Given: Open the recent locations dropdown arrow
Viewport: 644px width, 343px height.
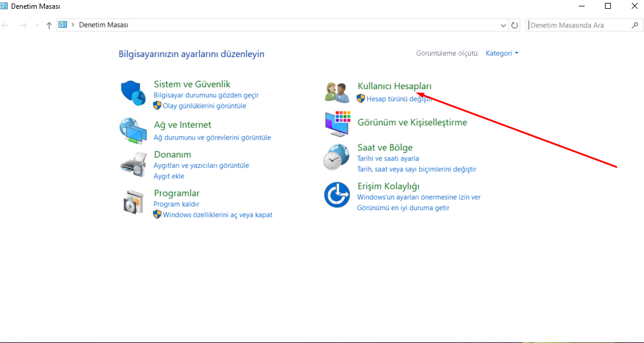Looking at the screenshot, I should [37, 26].
